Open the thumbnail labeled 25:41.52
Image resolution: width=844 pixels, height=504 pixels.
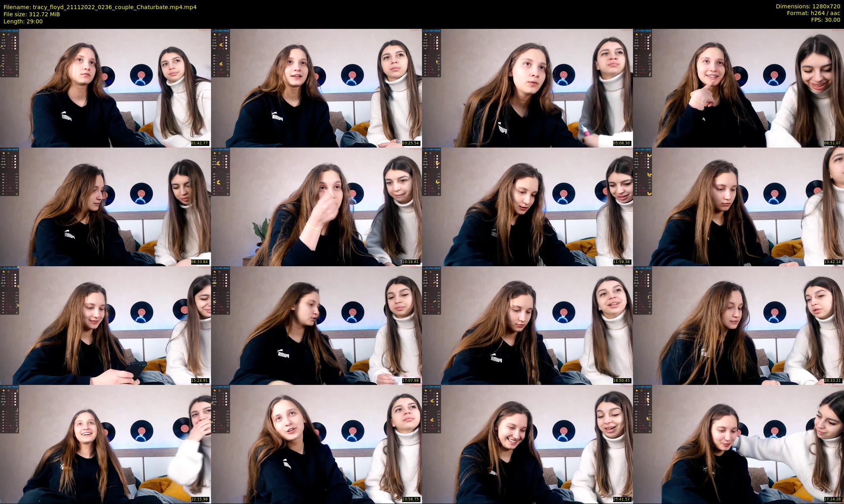(527, 444)
